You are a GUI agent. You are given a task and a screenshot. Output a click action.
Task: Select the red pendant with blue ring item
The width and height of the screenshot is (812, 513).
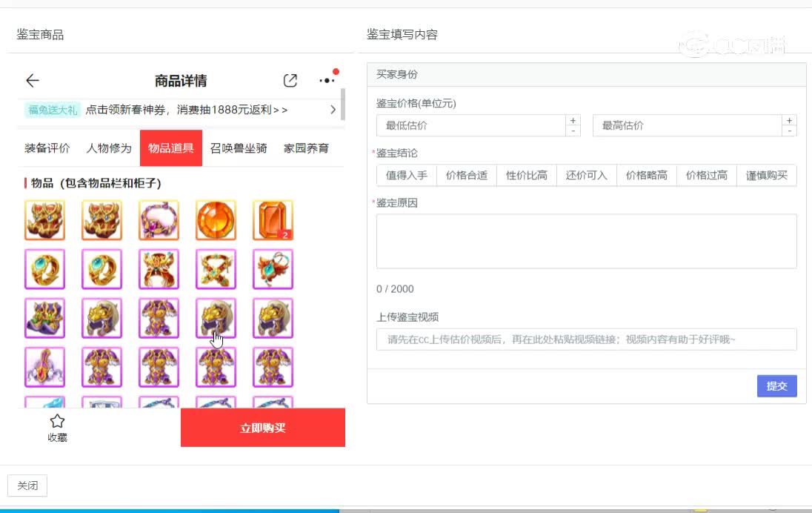tap(273, 269)
